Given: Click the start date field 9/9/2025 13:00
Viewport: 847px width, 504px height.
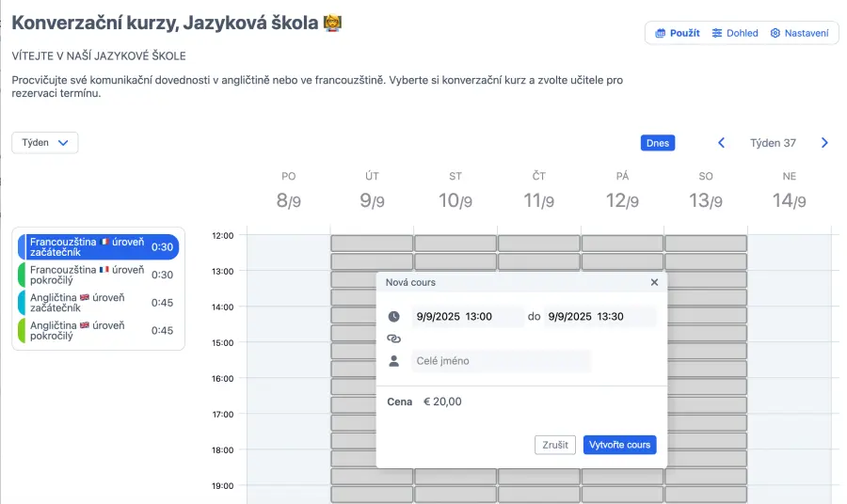Looking at the screenshot, I should coord(467,317).
